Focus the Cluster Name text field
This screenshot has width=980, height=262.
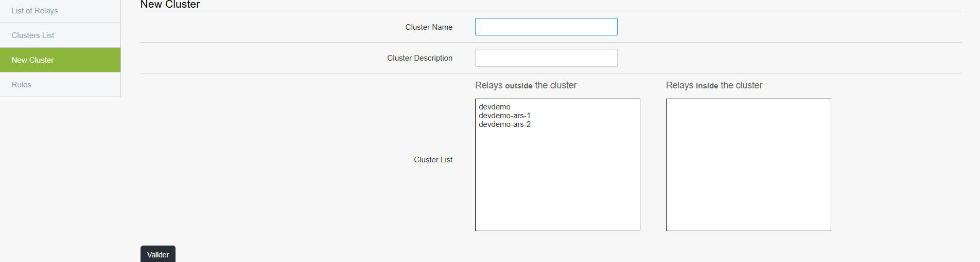pyautogui.click(x=546, y=27)
